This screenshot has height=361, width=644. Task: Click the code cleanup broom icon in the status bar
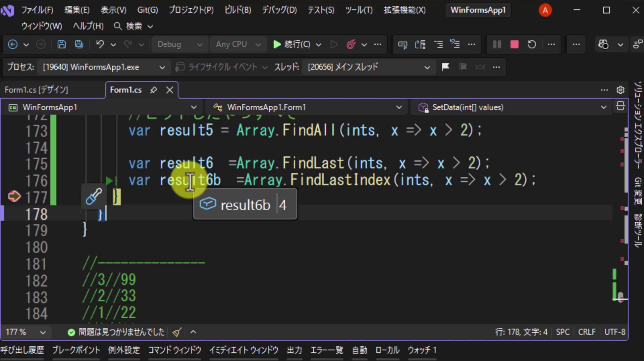(x=177, y=332)
